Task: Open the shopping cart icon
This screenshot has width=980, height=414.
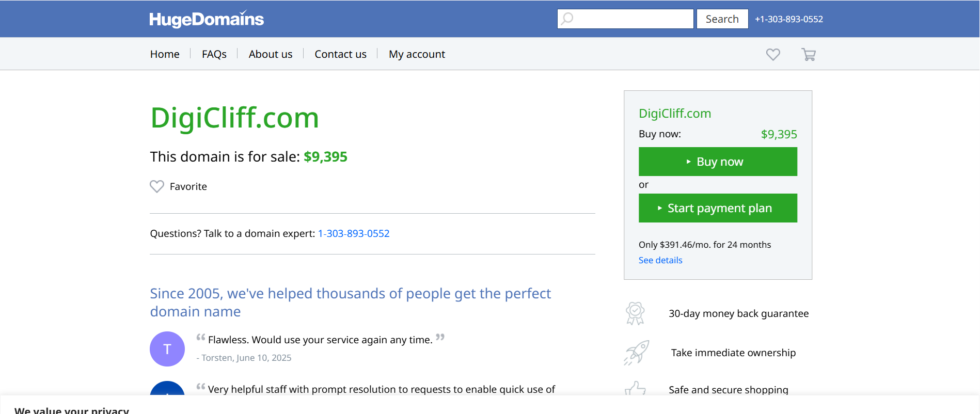Action: [809, 54]
